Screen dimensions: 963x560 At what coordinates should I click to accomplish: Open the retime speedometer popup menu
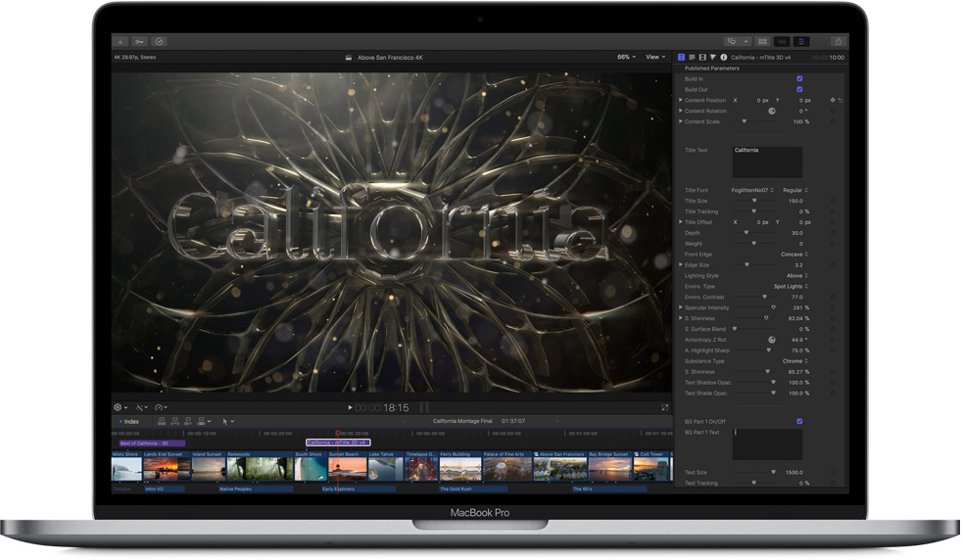(x=161, y=407)
